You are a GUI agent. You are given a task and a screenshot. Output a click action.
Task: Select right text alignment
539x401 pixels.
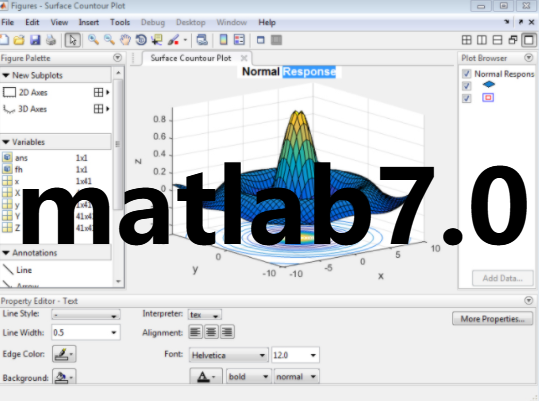click(228, 332)
